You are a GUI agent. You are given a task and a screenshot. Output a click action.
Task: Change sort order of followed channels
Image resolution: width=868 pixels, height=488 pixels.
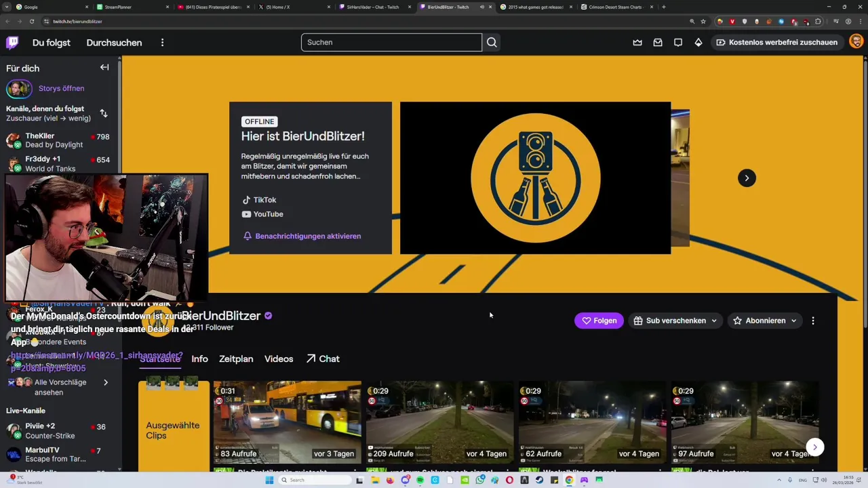click(x=104, y=113)
